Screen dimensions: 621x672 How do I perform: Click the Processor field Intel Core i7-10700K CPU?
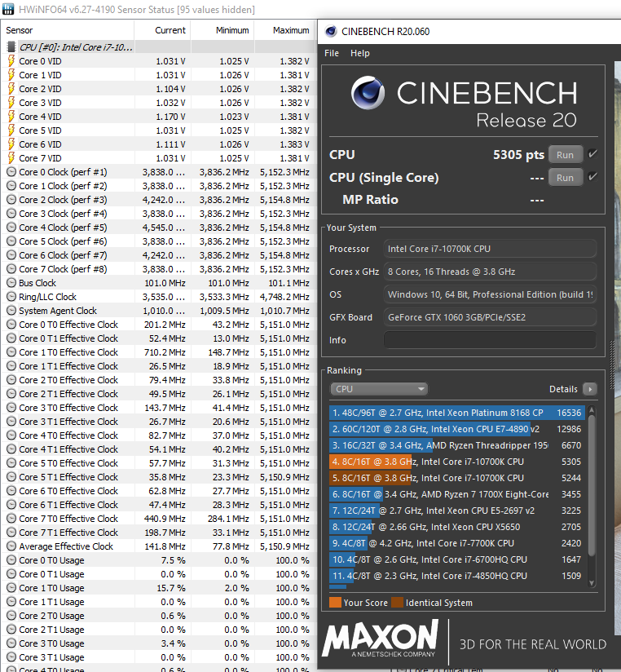coord(490,249)
